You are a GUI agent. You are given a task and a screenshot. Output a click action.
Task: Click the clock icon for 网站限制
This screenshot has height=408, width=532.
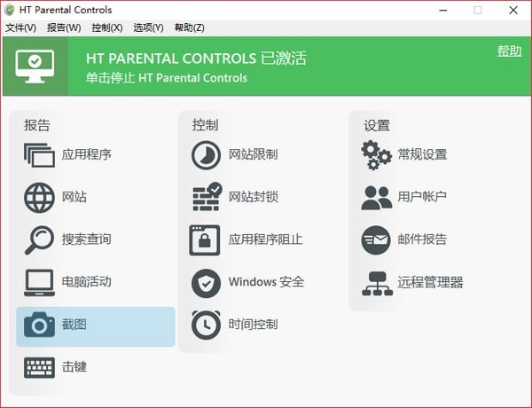(x=206, y=155)
